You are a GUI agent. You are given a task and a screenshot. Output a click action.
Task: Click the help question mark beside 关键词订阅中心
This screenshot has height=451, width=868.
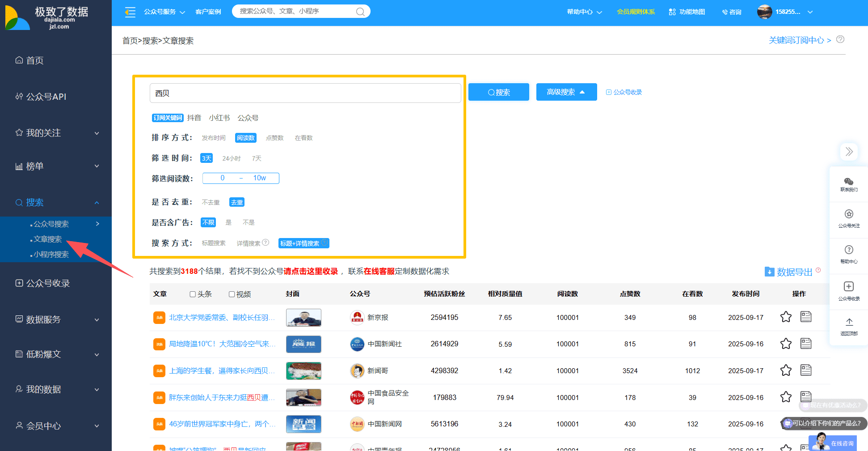(840, 39)
